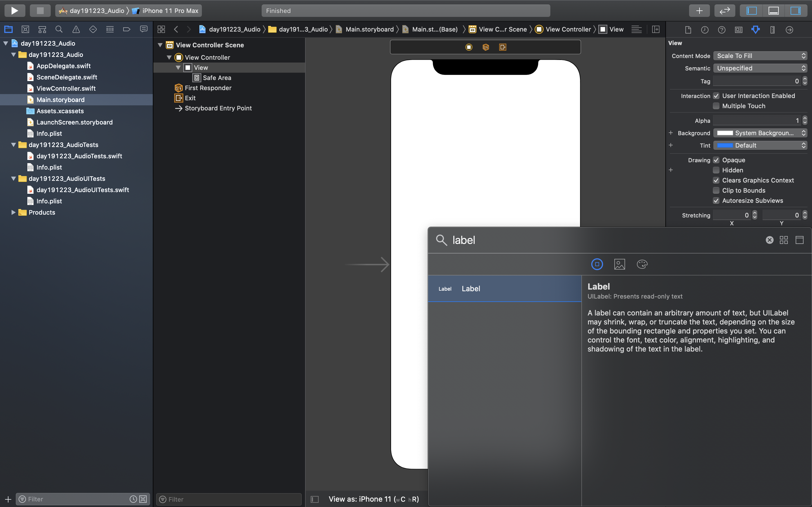812x507 pixels.
Task: Open the Attributes inspector icon
Action: [x=755, y=30]
